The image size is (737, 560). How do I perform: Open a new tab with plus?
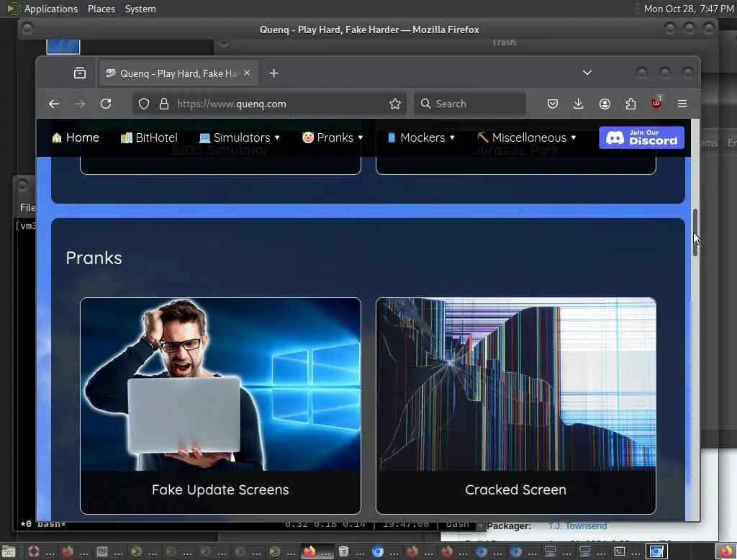(x=274, y=73)
